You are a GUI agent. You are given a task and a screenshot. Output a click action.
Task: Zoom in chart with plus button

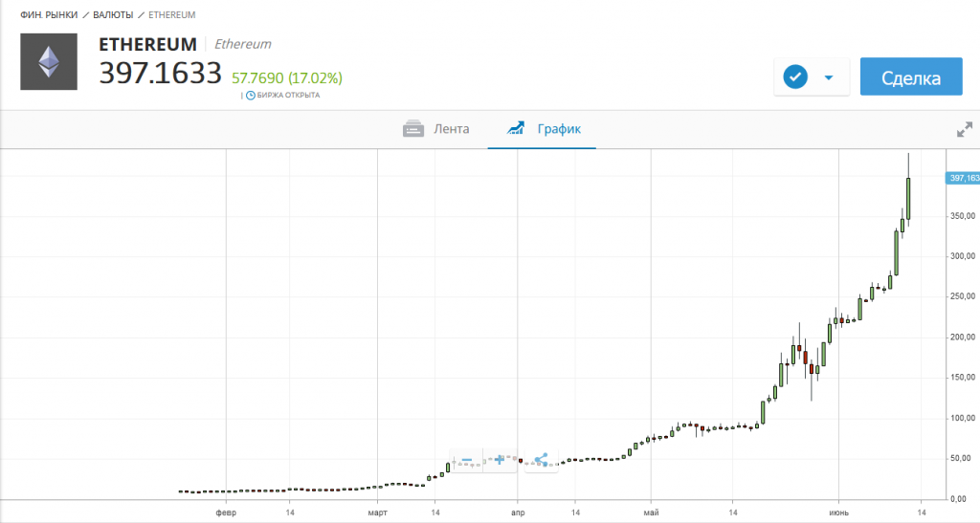(x=500, y=461)
